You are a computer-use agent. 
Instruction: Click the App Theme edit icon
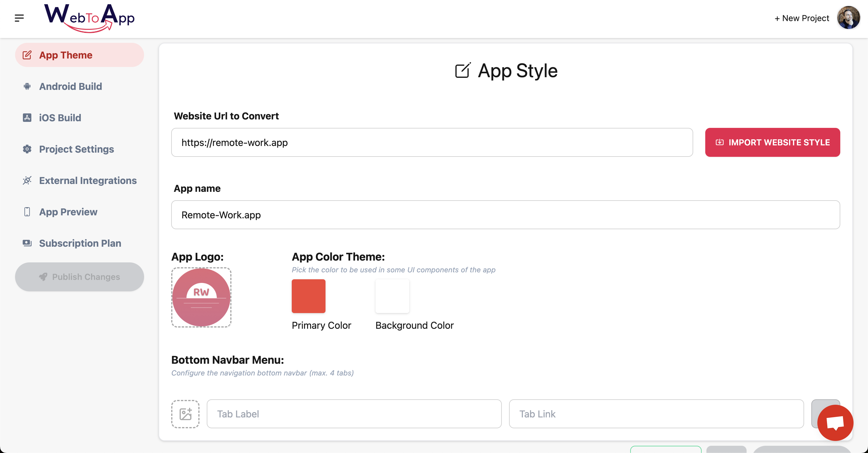27,55
